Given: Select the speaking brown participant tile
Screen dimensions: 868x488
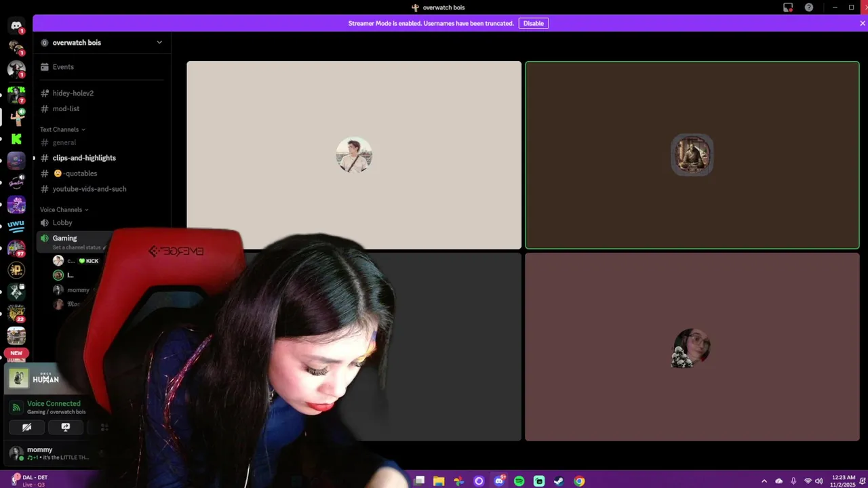Looking at the screenshot, I should 692,155.
